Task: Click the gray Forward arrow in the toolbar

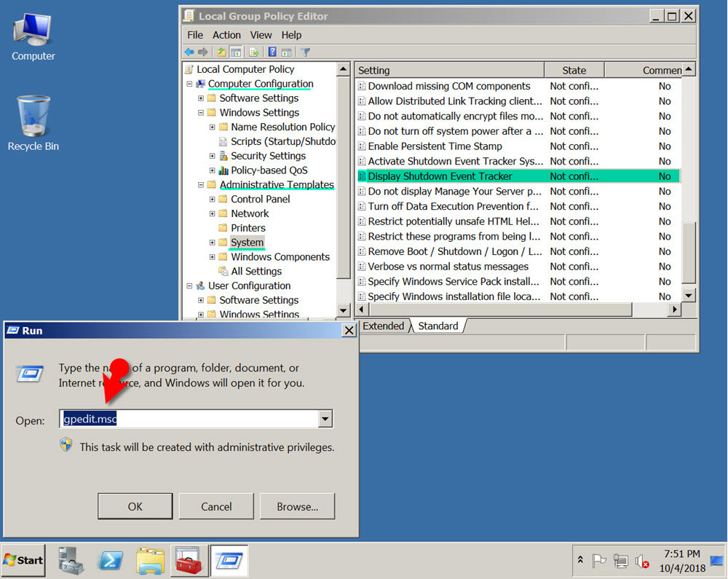Action: click(x=203, y=52)
